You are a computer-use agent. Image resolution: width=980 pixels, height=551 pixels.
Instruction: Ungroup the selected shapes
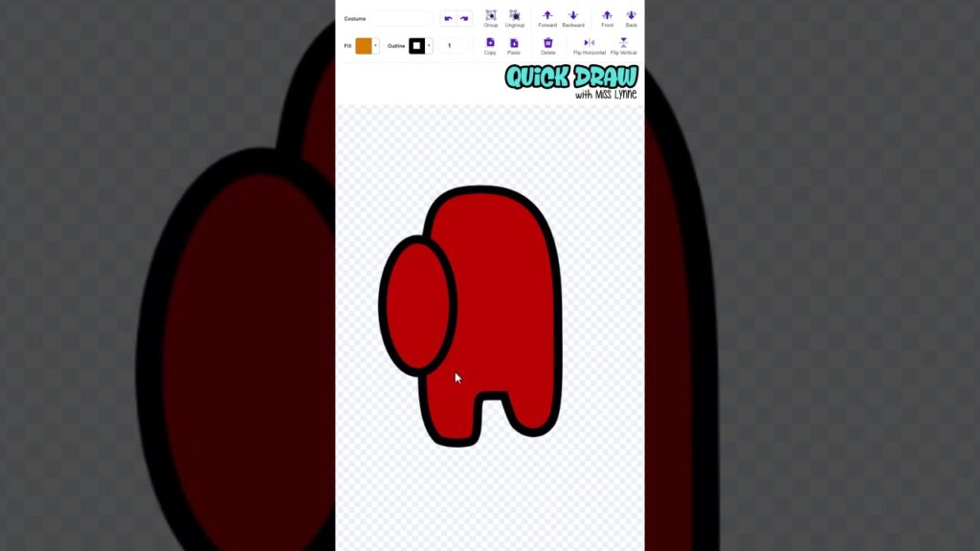515,17
